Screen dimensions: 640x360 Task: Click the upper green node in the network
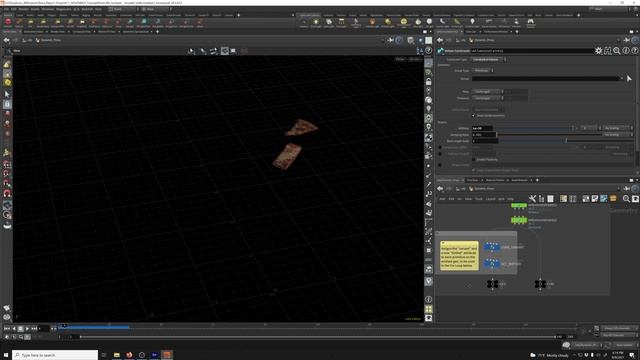[x=519, y=206]
